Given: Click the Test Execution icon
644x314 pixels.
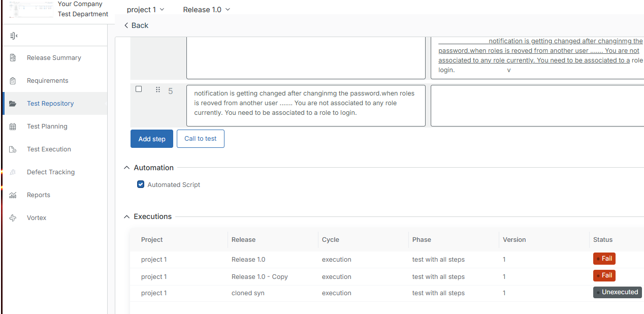Looking at the screenshot, I should (13, 149).
